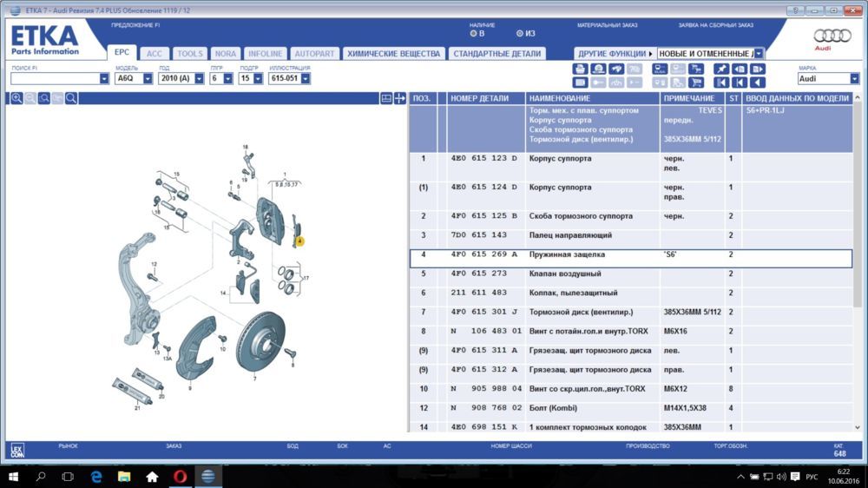Click the order transfer cart icon

pyautogui.click(x=696, y=69)
